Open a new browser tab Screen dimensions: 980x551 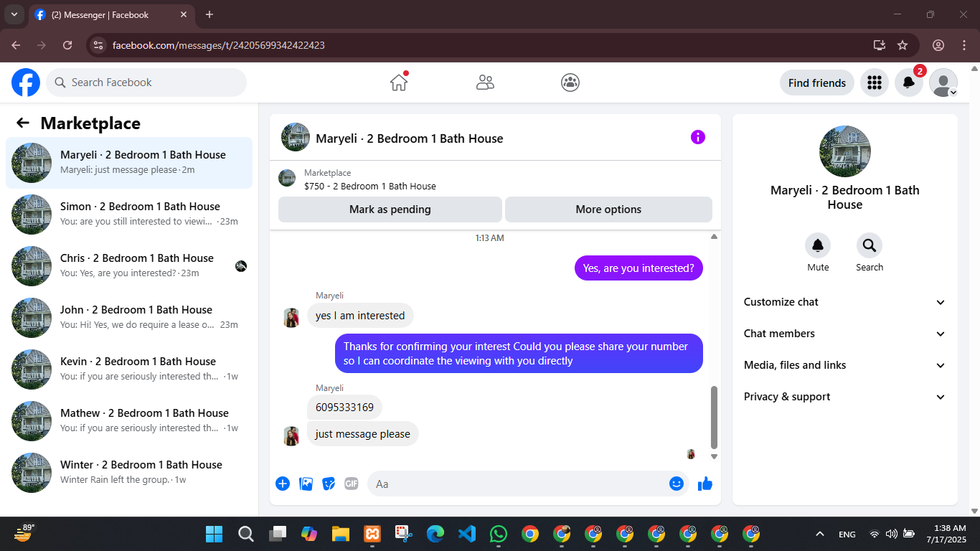click(x=209, y=14)
